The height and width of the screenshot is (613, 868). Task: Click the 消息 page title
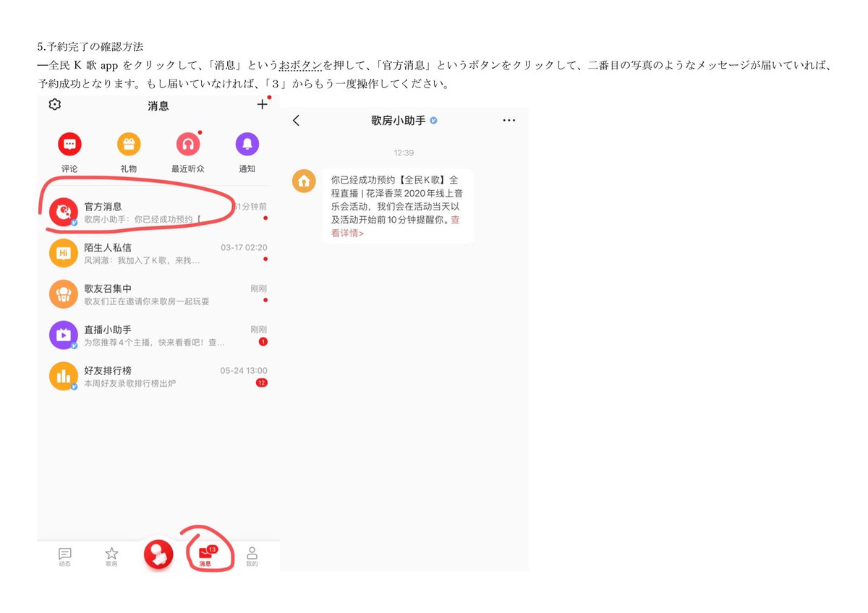[x=158, y=106]
